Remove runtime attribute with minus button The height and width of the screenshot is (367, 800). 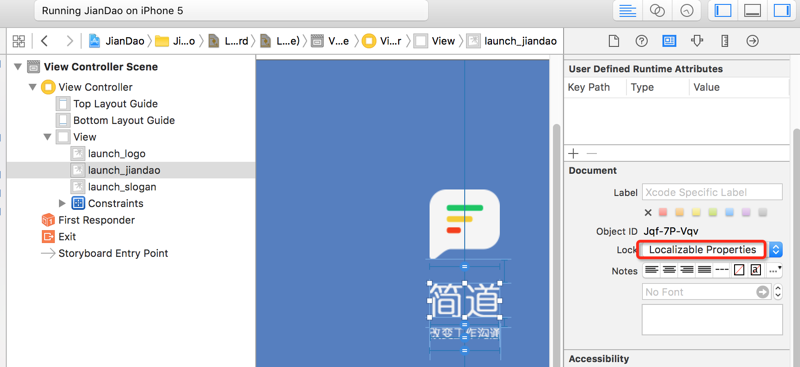coord(591,154)
